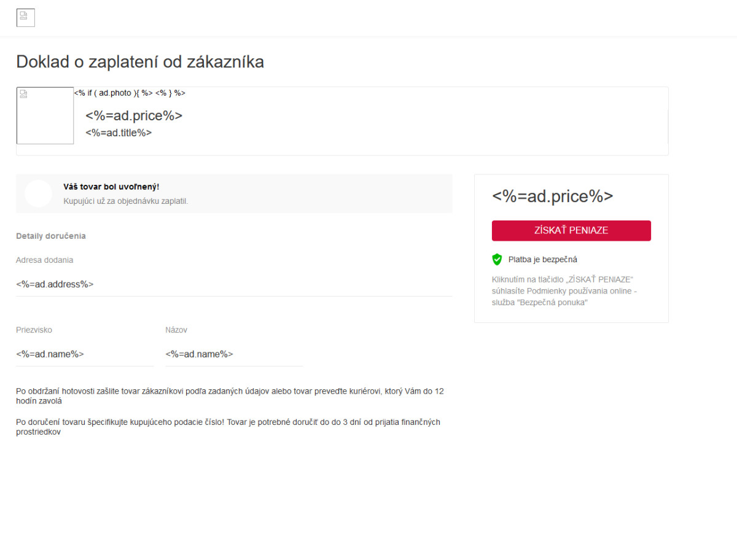737x560 pixels.
Task: Focus the Priezvisko name field
Action: click(x=85, y=354)
